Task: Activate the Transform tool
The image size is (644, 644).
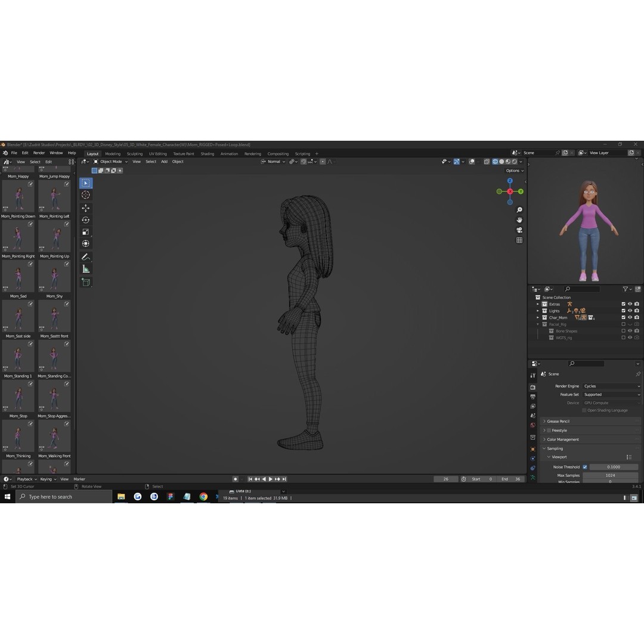Action: [86, 243]
